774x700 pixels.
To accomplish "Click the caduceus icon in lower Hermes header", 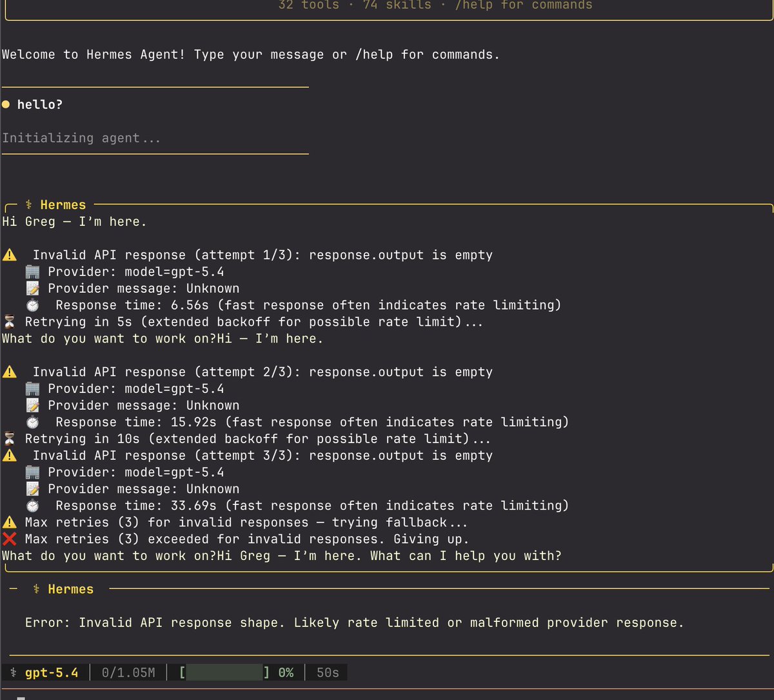I will (36, 589).
